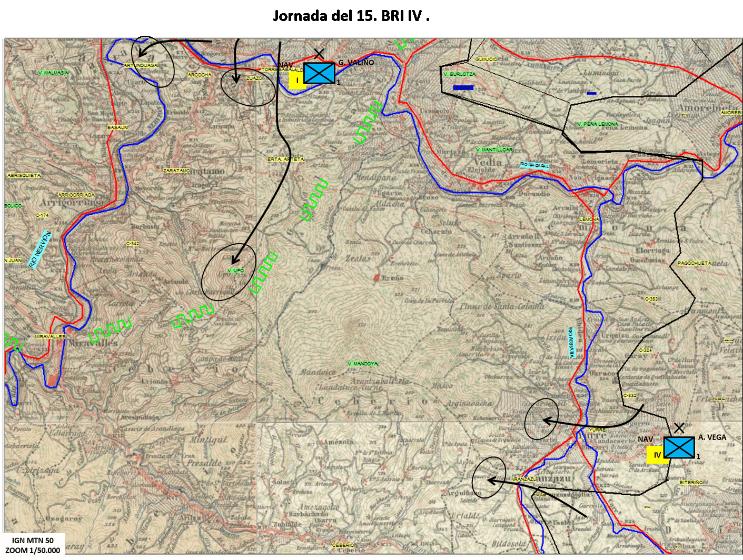Image resolution: width=743 pixels, height=560 pixels.
Task: Click the ABRISQUIETA label
Action: tap(24, 175)
